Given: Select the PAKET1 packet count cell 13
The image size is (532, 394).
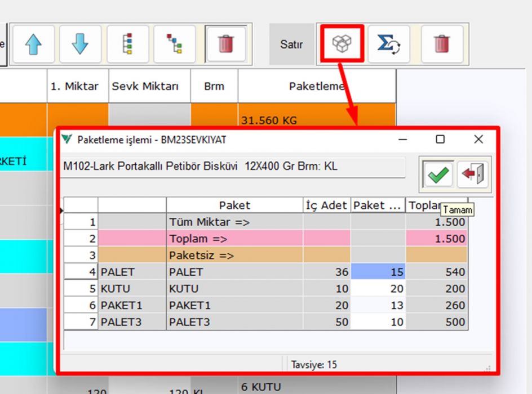Looking at the screenshot, I should pos(378,305).
